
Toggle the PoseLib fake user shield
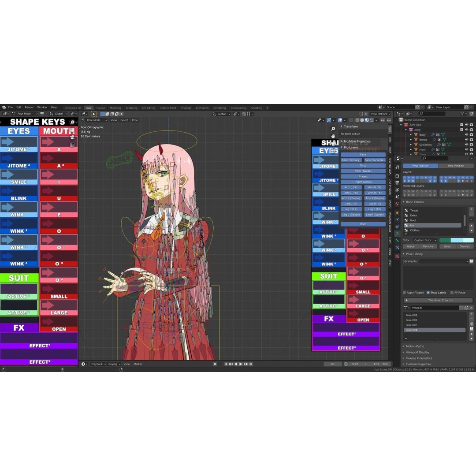tap(461, 308)
